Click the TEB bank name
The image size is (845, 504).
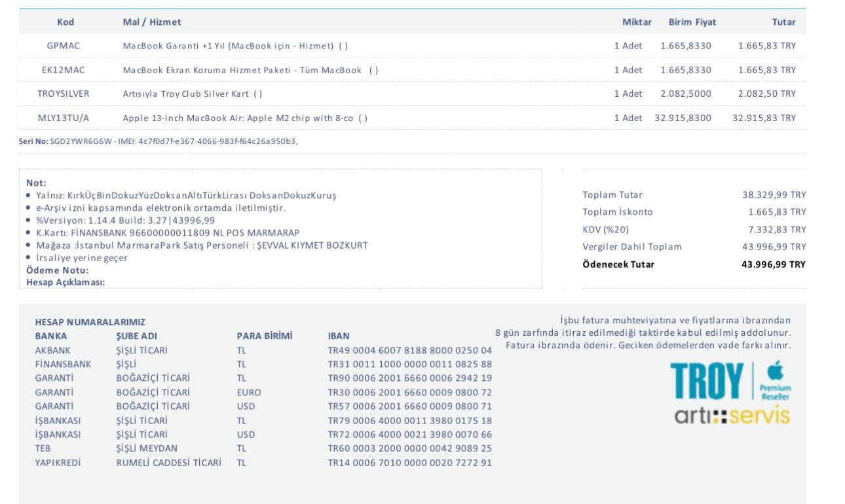pyautogui.click(x=43, y=448)
